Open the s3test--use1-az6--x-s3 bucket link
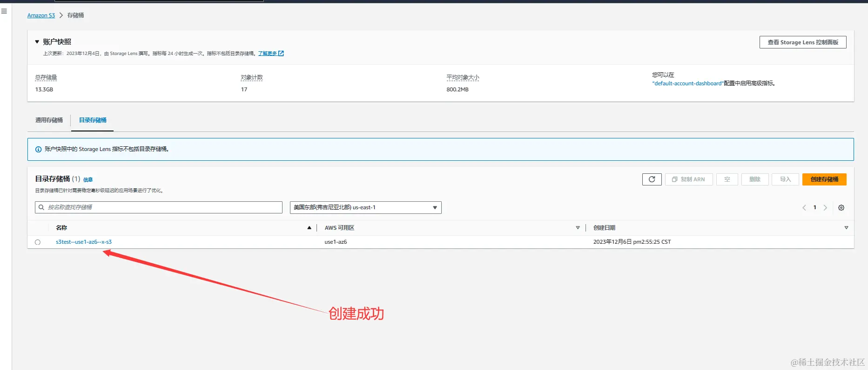868x370 pixels. tap(84, 242)
